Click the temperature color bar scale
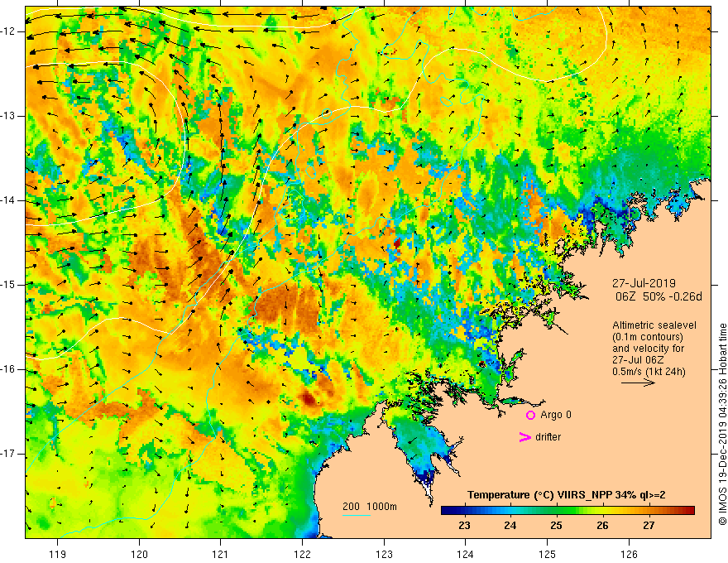 [x=568, y=510]
